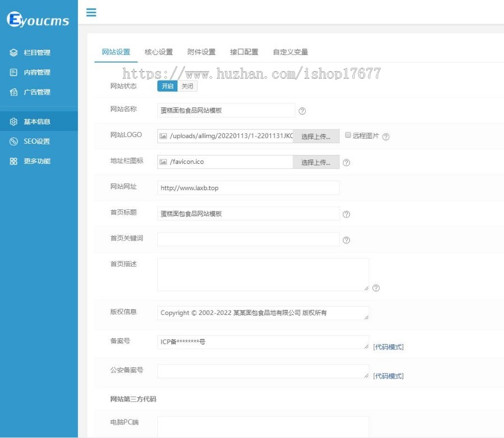Screen dimensions: 504x438
Task: Toggle the hamburger sidebar menu icon
Action: pos(91,12)
